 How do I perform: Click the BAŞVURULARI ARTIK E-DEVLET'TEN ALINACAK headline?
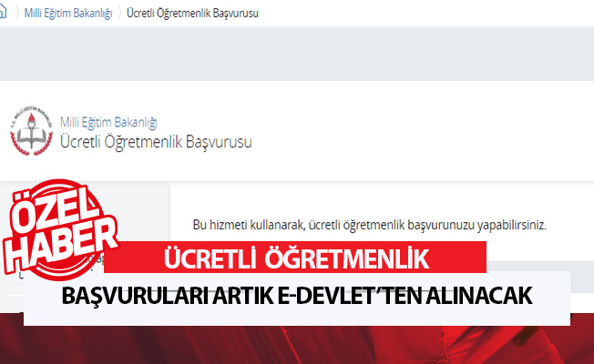[297, 298]
